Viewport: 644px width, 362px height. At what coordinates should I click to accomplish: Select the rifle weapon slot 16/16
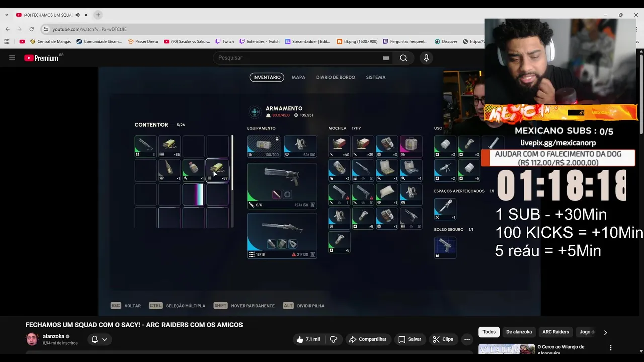[x=282, y=236]
